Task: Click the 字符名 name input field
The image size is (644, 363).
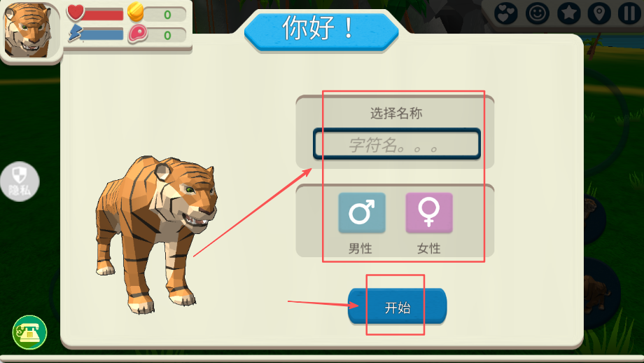Action: tap(397, 144)
